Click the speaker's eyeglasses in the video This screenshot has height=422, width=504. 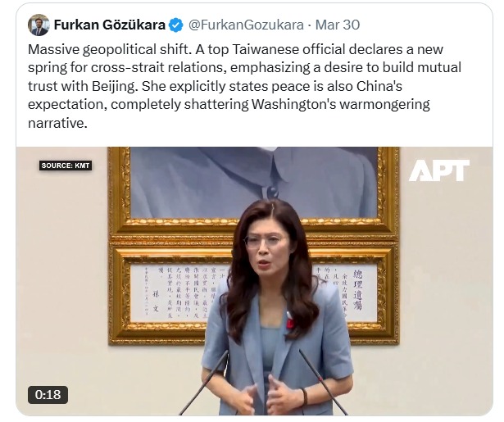point(266,242)
